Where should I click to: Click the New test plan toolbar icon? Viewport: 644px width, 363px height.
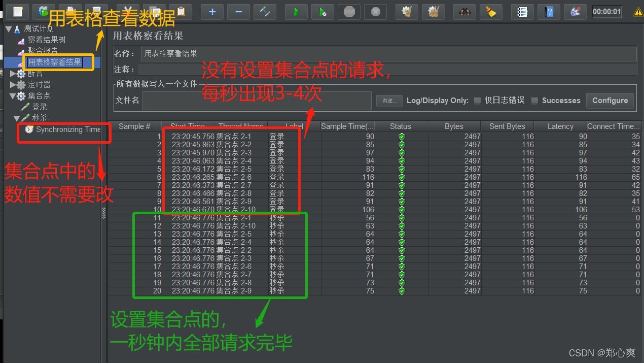point(18,11)
